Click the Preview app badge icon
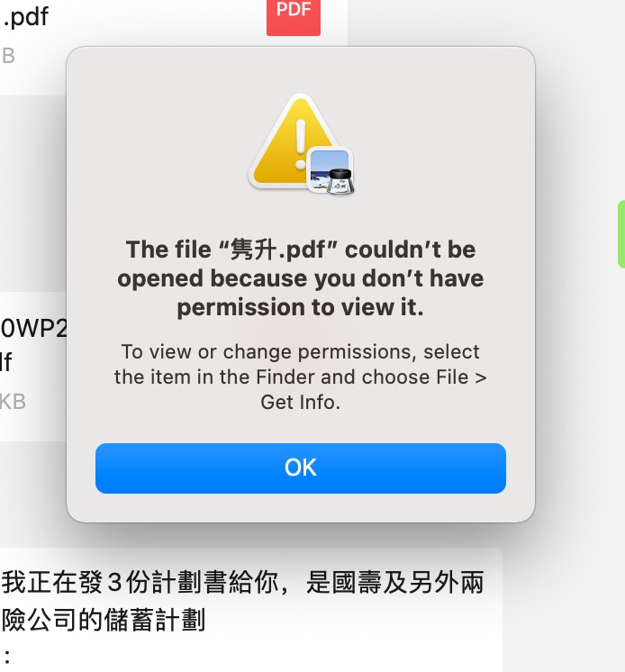Image resolution: width=625 pixels, height=672 pixels. pos(331,171)
